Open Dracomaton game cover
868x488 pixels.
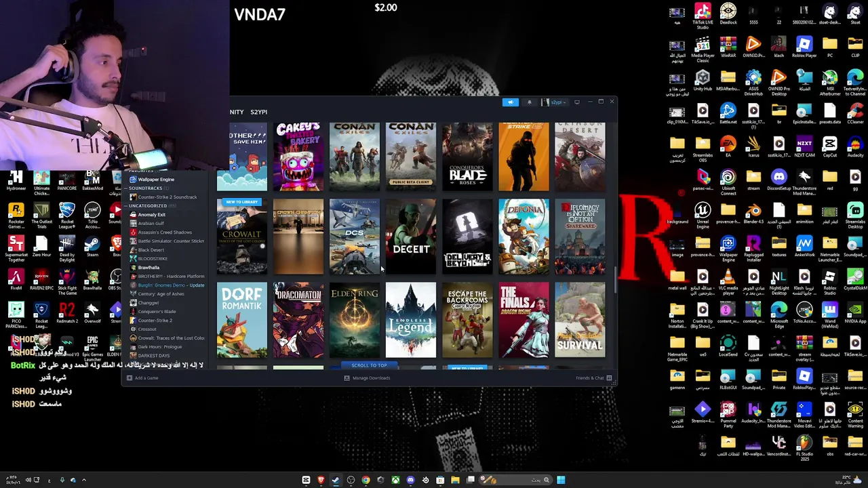click(298, 320)
